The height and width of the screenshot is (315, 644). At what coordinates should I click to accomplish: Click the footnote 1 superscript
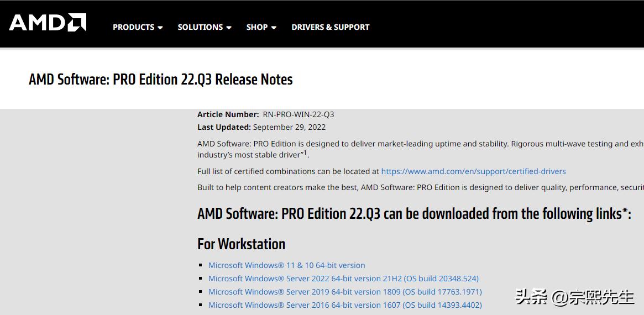305,153
